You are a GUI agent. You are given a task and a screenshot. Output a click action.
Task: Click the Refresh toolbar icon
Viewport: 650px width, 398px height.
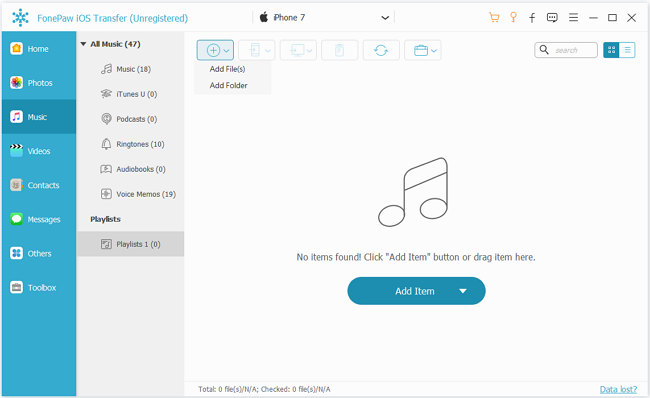click(381, 51)
